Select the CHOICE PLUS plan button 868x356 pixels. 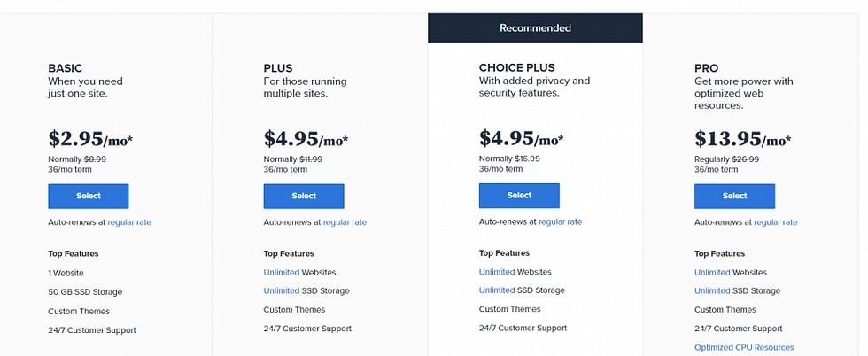pos(519,196)
